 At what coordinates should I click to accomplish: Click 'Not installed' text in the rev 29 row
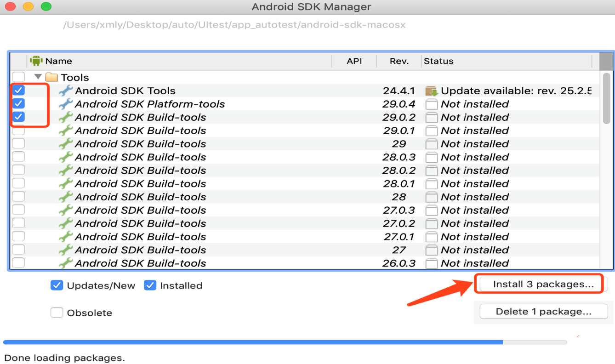(475, 144)
